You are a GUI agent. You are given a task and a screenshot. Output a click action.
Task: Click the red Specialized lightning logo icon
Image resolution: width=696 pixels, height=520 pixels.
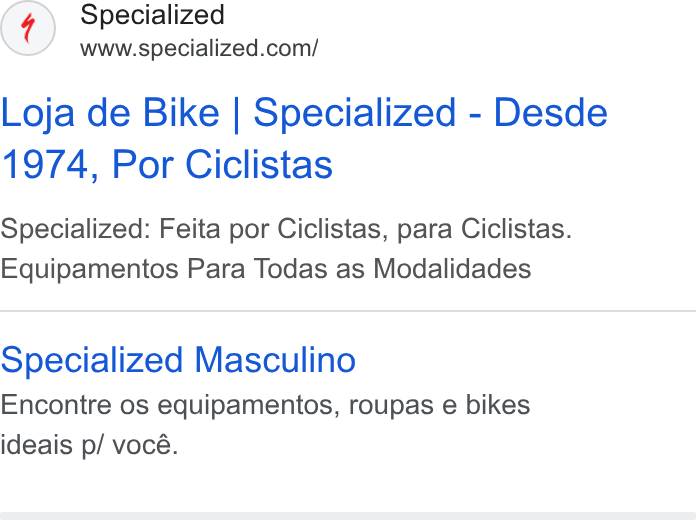point(28,28)
